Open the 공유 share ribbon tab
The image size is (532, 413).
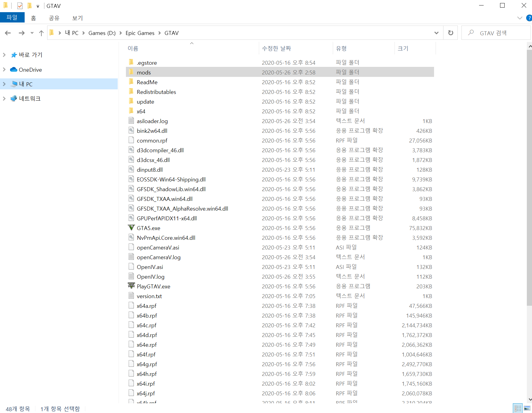point(54,18)
